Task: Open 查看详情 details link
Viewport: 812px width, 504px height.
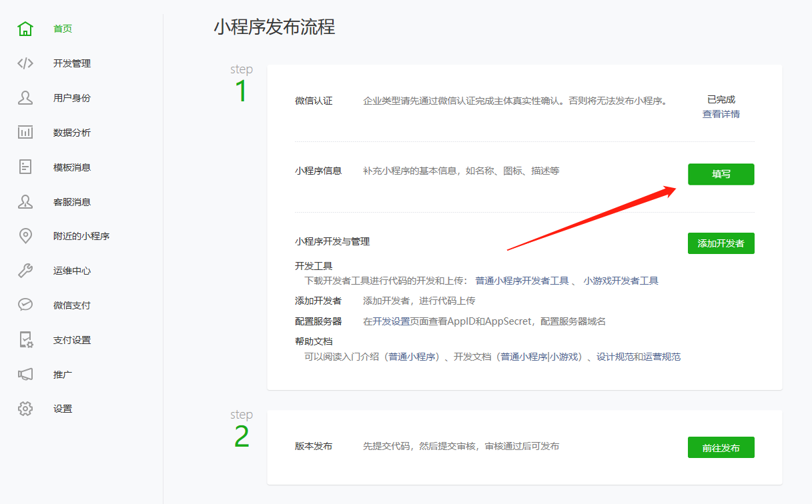Action: tap(720, 113)
